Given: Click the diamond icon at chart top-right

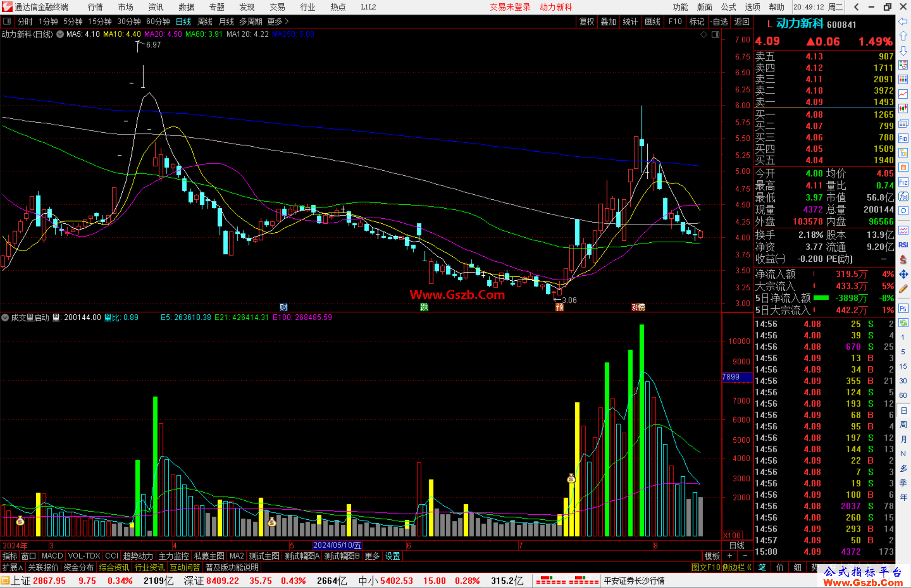Looking at the screenshot, I should point(703,35).
